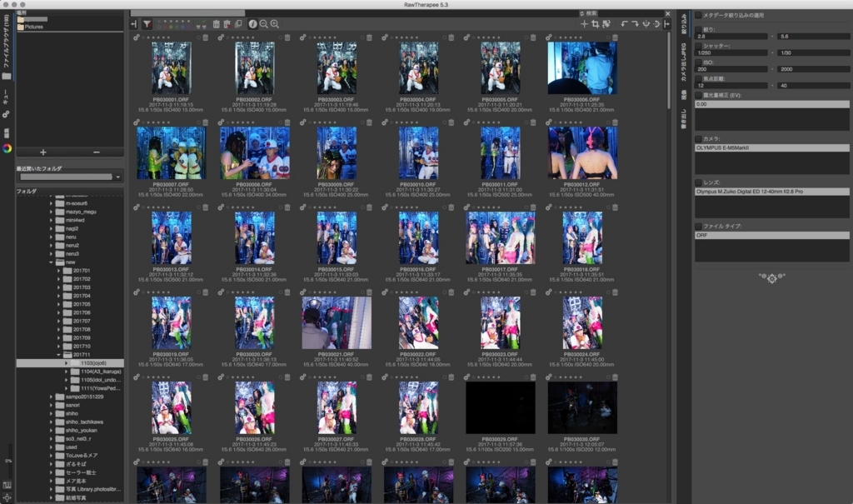Click the rotate right arrow icon

(x=635, y=24)
